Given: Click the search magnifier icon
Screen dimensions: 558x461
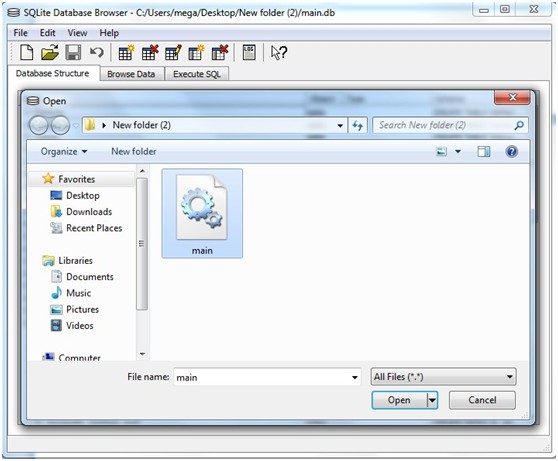Looking at the screenshot, I should (519, 125).
